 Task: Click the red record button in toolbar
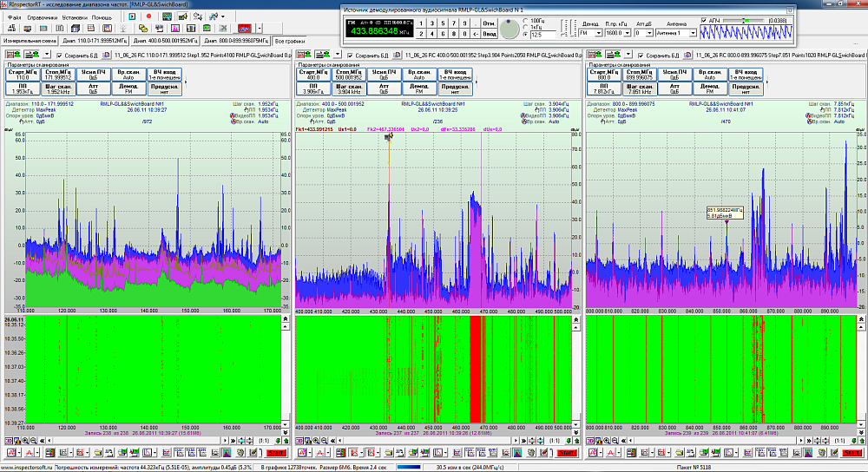coord(148,16)
